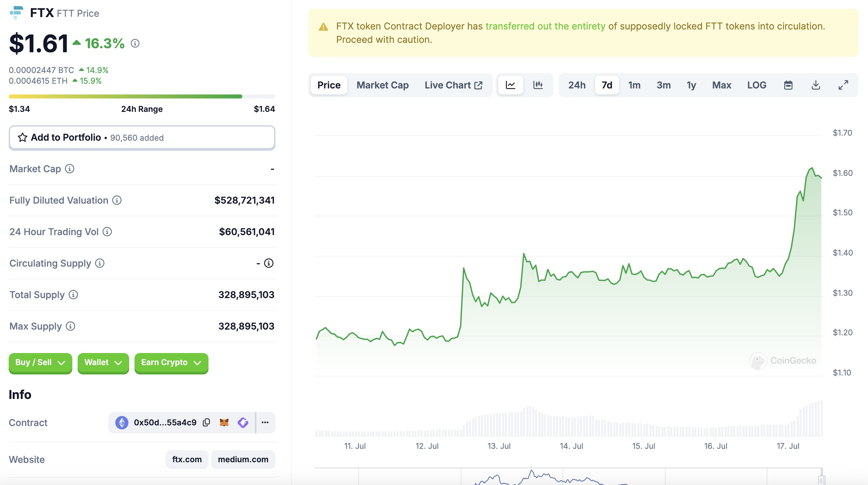The height and width of the screenshot is (485, 868).
Task: Select the 1y time range
Action: click(691, 85)
